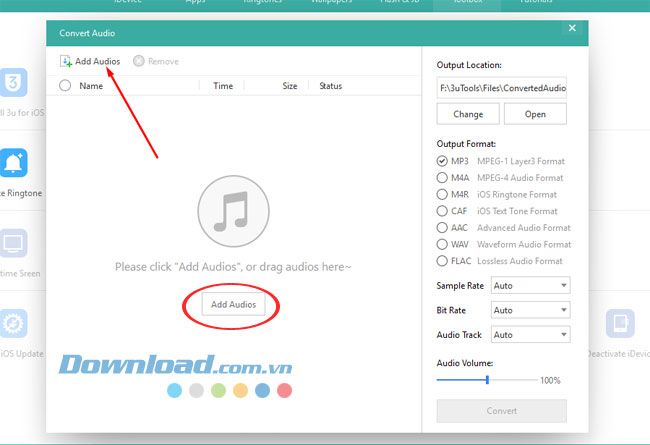Select M4R iOS Ringtone format
Image resolution: width=650 pixels, height=445 pixels.
(x=442, y=194)
